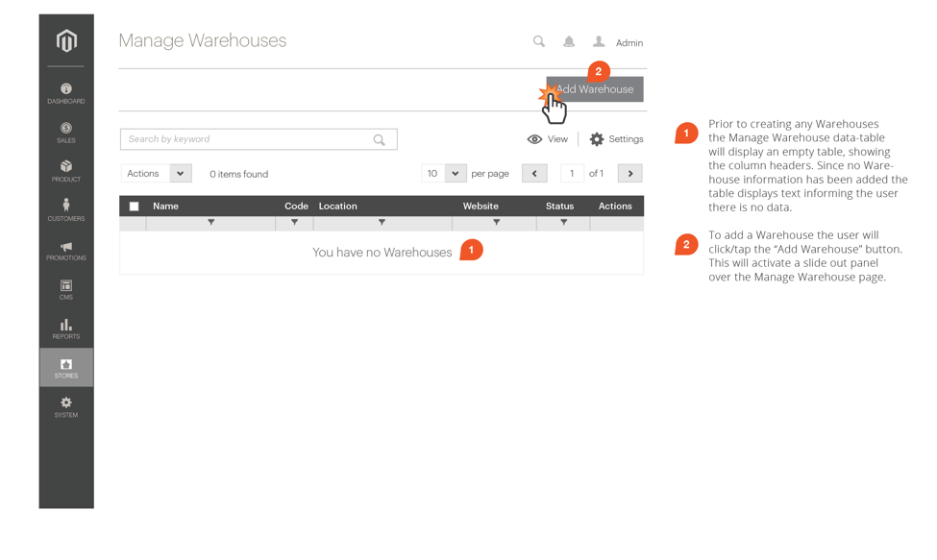Click the Search by keyword field
Screen dimensions: 937x560
click(248, 139)
